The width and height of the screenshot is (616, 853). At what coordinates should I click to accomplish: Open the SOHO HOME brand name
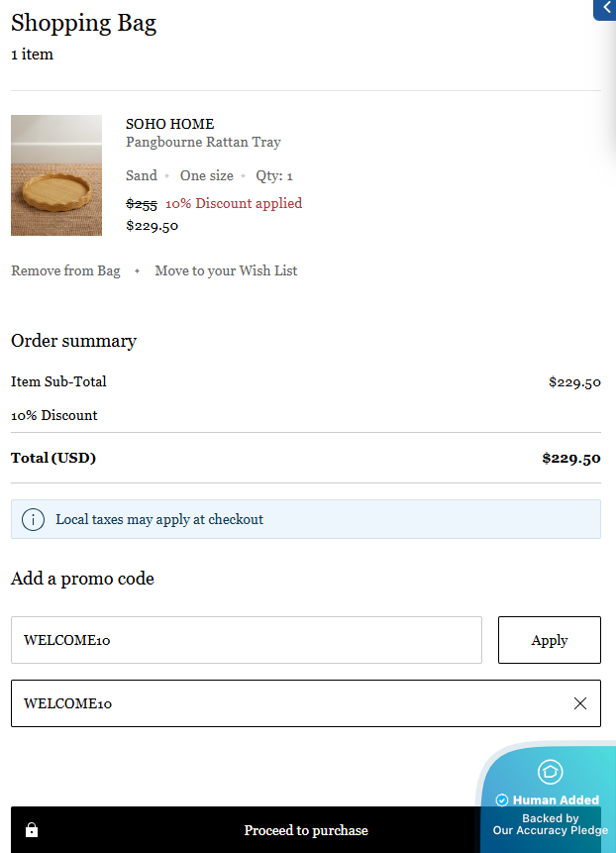[169, 124]
